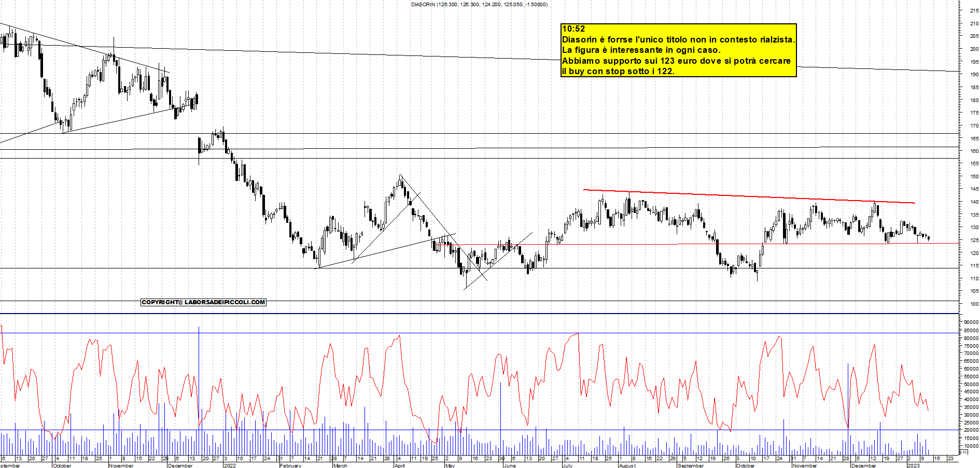Screen dimensions: 980x468
Task: Click the 170 price level on the axis
Action: coord(973,125)
